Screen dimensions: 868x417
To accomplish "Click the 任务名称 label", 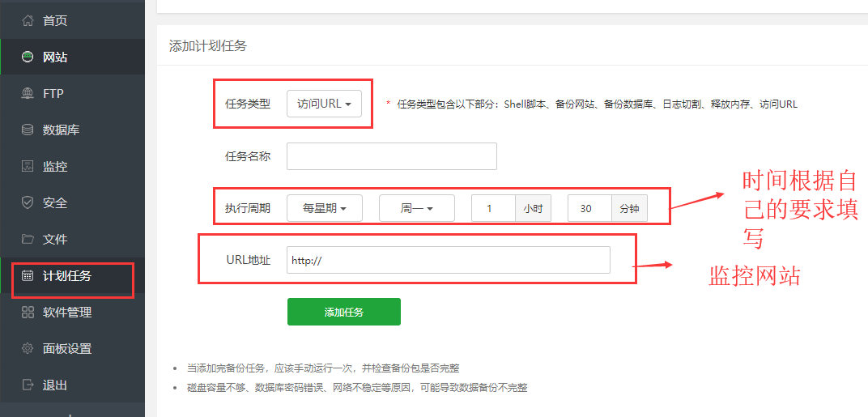I will (248, 156).
